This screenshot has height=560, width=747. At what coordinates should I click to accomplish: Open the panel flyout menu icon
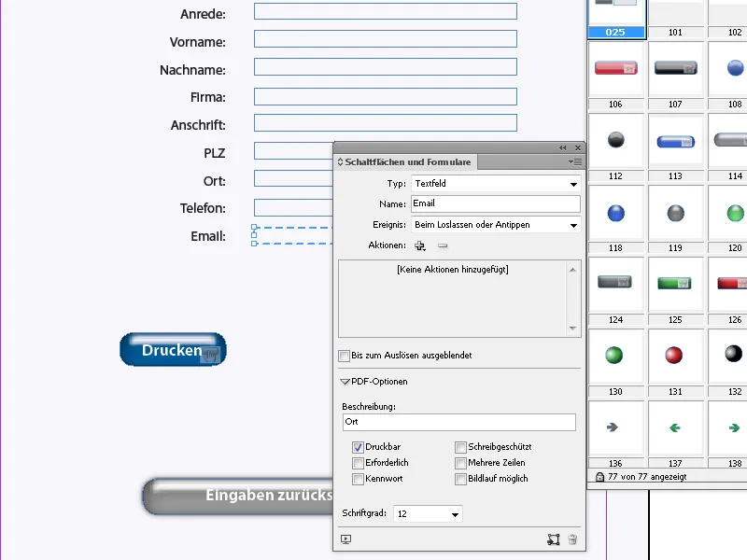pyautogui.click(x=575, y=161)
